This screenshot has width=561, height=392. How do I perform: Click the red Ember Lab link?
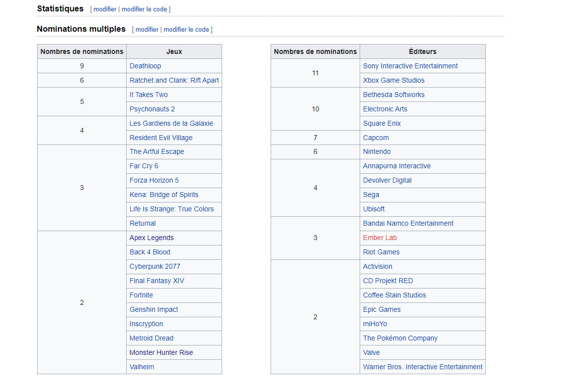click(x=379, y=238)
